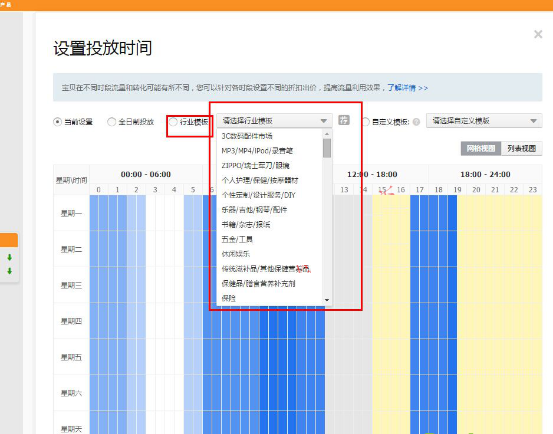
Task: Switch to the 列表视图 tab
Action: click(521, 148)
